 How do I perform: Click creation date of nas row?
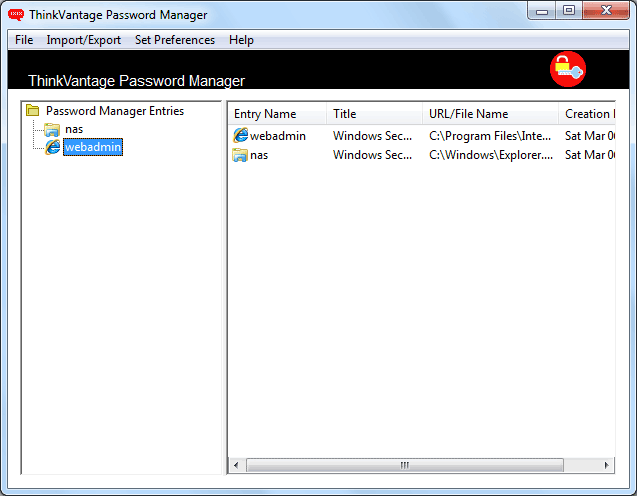pyautogui.click(x=590, y=155)
